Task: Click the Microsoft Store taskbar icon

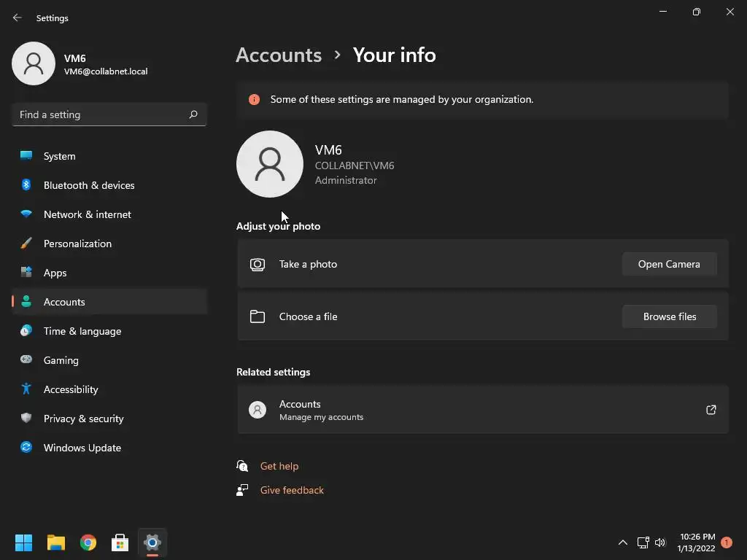Action: [x=120, y=542]
